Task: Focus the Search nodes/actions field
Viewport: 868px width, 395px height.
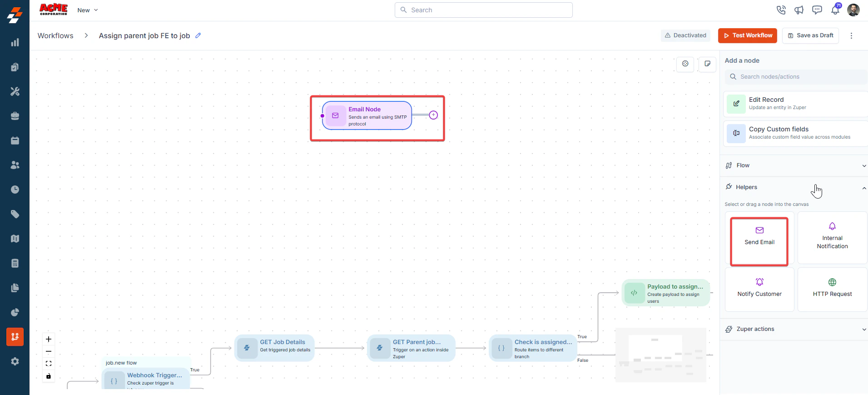Action: (795, 77)
